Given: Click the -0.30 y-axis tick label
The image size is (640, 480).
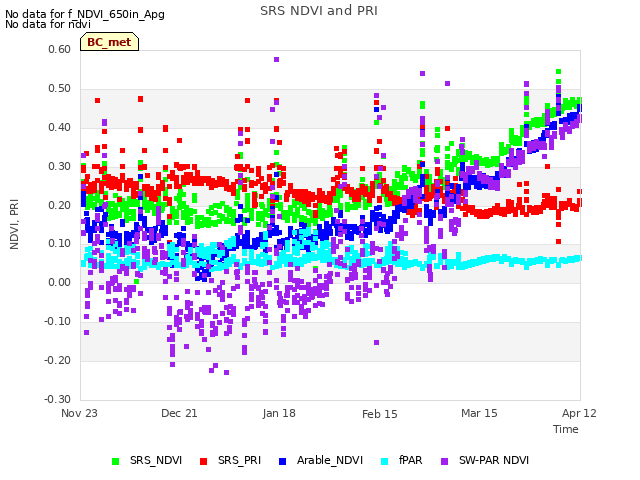Looking at the screenshot, I should (x=57, y=399).
